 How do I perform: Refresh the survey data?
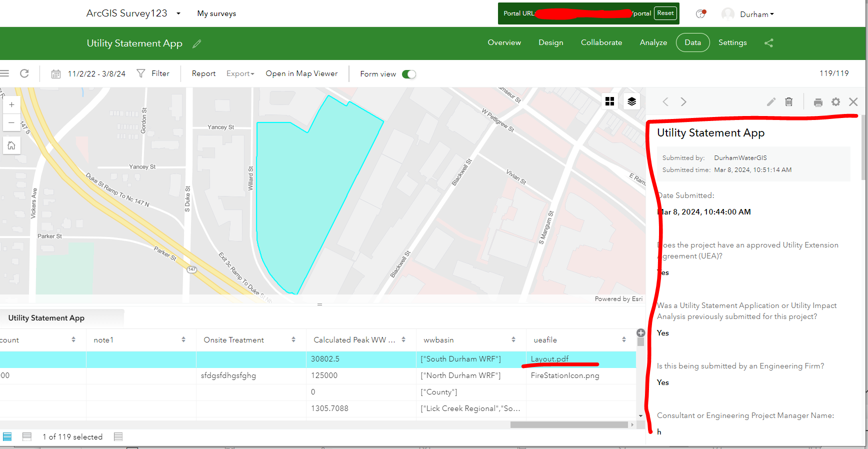click(x=24, y=73)
